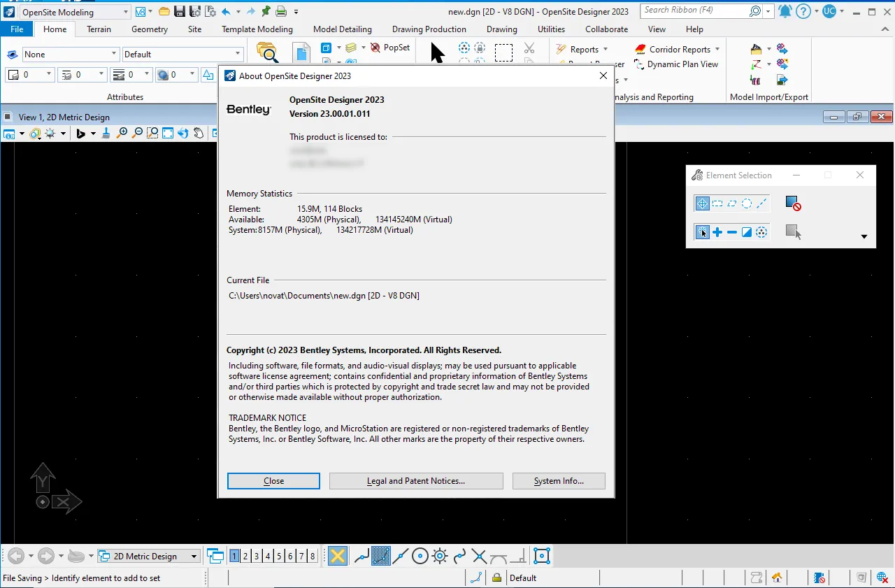Screen dimensions: 895x588
Task: Switch to the Drawing Production tab
Action: [x=429, y=29]
